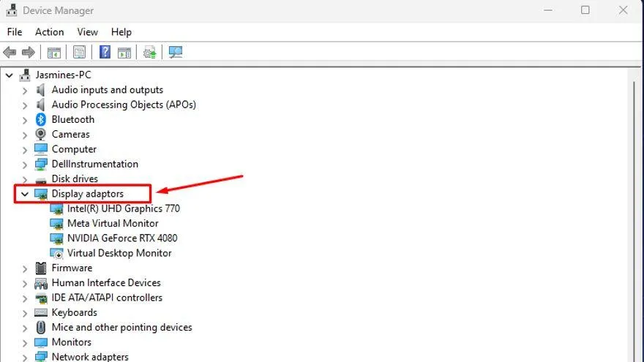Click the IDE ATA/ATAPI controllers icon
Screen dimensions: 644x362
[41, 298]
